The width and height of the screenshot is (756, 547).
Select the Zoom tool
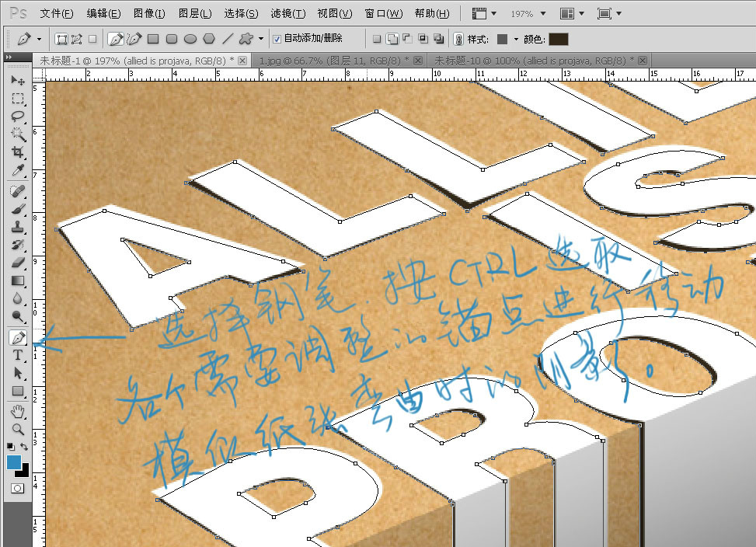point(18,430)
